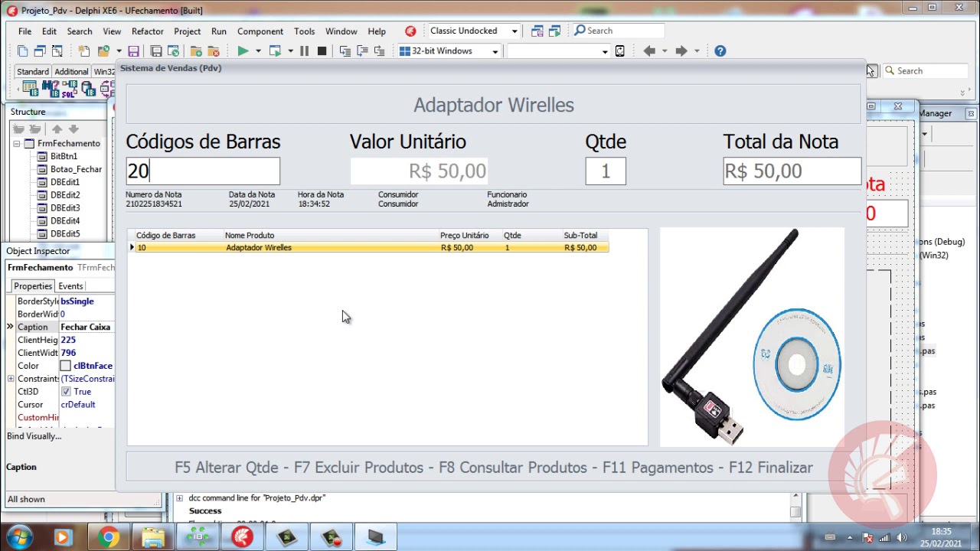The width and height of the screenshot is (980, 551).
Task: Open the Back history dropdown arrow
Action: (664, 51)
